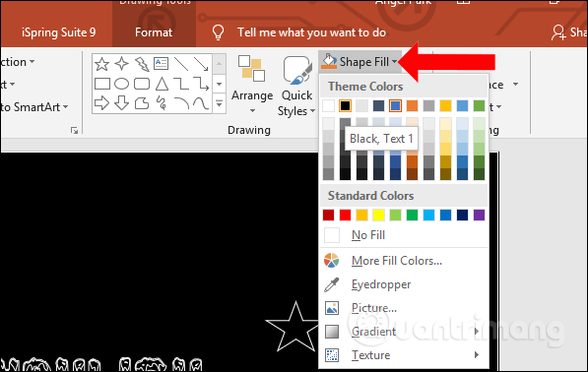Choose light green standard color
This screenshot has width=588, height=372.
[395, 216]
